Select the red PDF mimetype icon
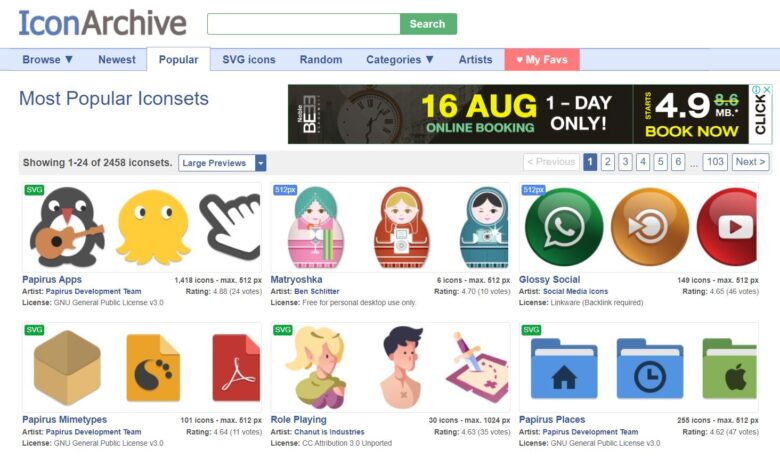This screenshot has height=459, width=780. coord(236,367)
